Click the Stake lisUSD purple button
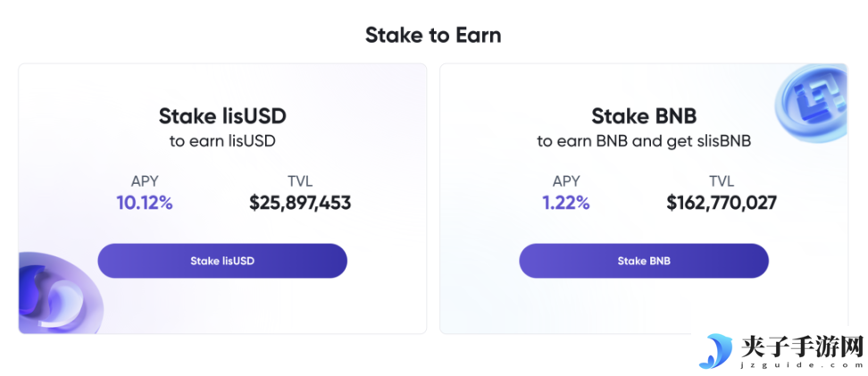 pos(222,261)
